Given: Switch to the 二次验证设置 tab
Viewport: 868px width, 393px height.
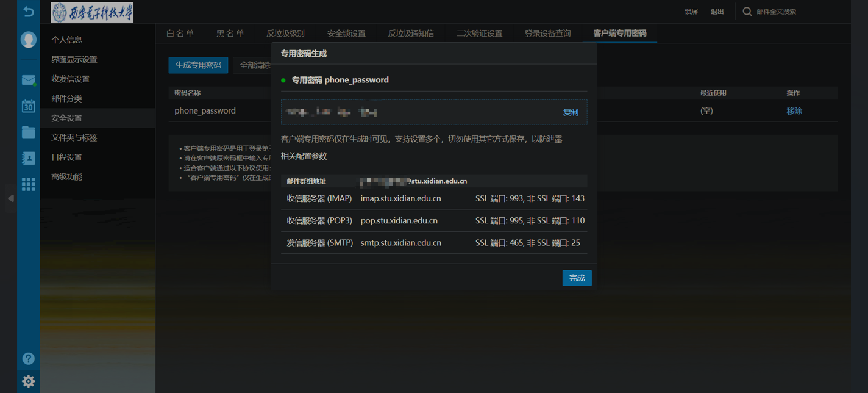Looking at the screenshot, I should click(x=479, y=34).
